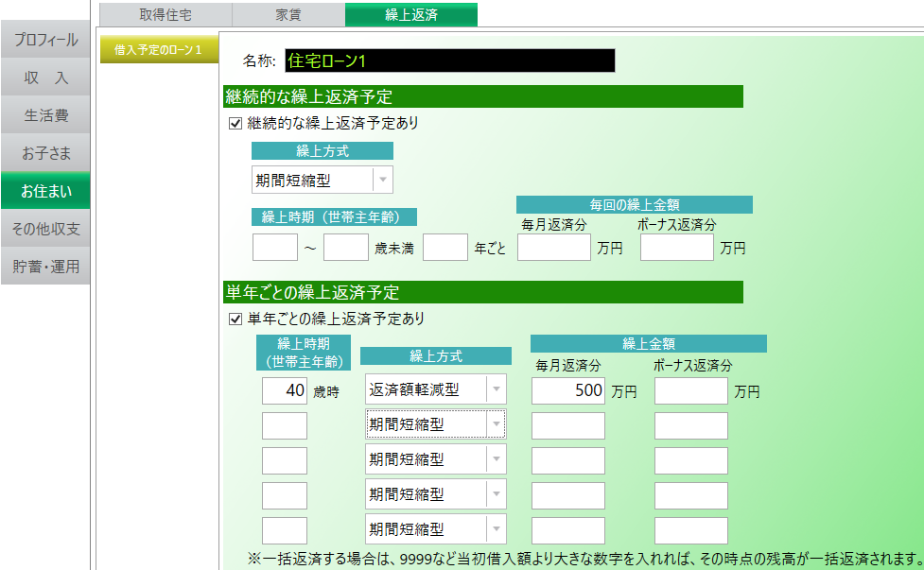The width and height of the screenshot is (924, 570).
Task: Click the 毎月返済分 field showing 500
Action: [568, 390]
